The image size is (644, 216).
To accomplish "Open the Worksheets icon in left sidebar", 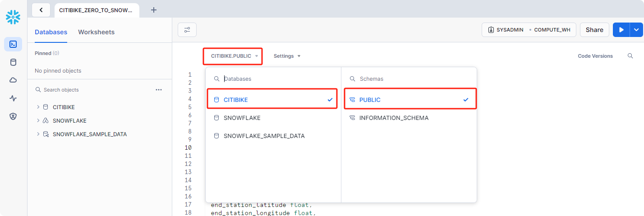I will pos(13,44).
